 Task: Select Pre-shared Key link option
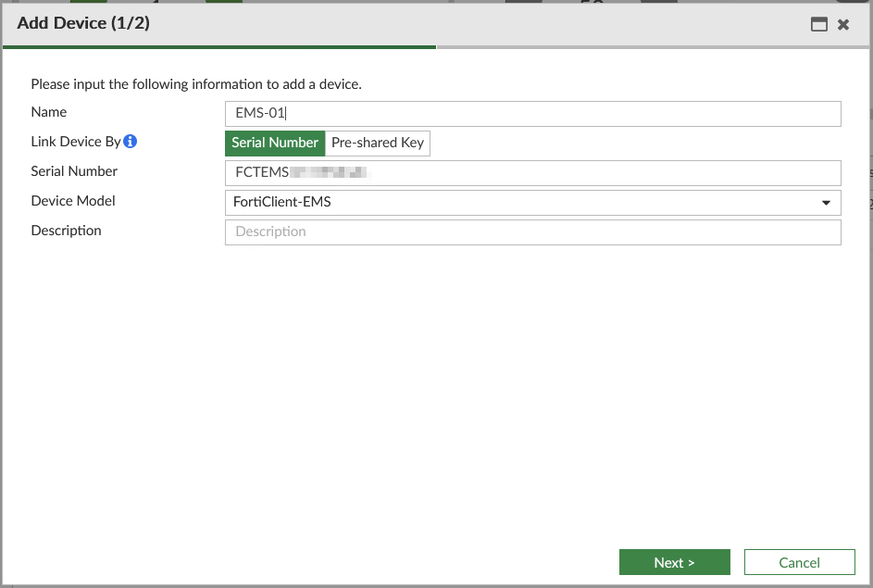[x=378, y=144]
